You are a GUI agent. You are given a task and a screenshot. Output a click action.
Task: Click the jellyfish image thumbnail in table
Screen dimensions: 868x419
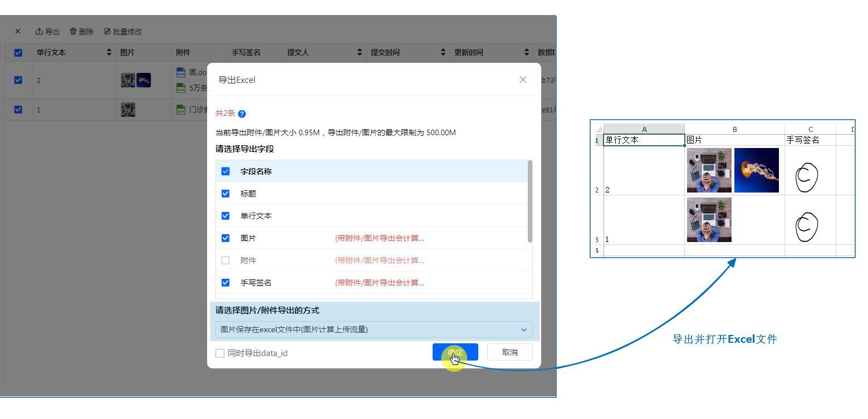click(144, 80)
